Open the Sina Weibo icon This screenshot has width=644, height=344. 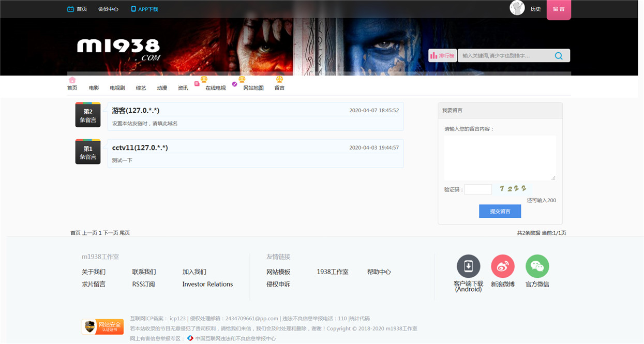point(503,266)
